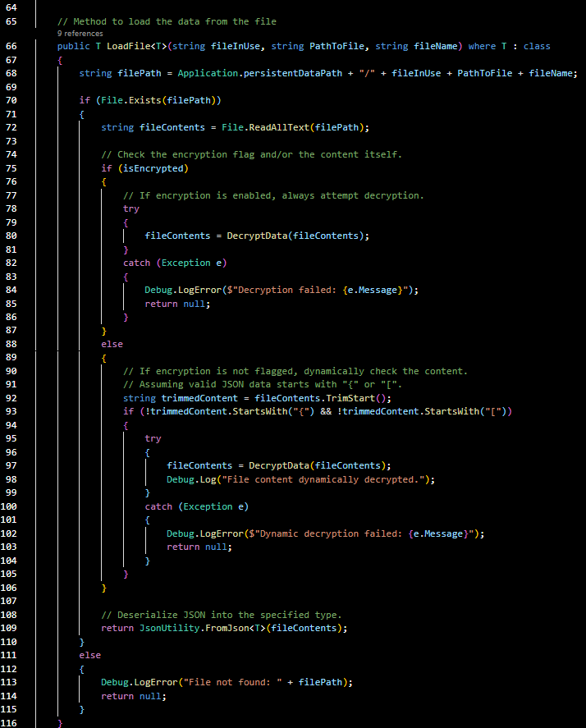
Task: Click "Application" class name on line 68
Action: [x=208, y=73]
